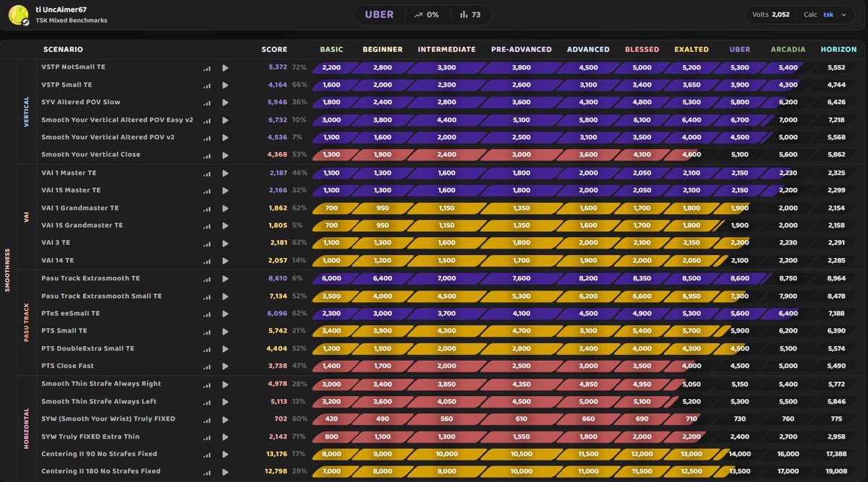Collapse the PASU TRACK category label

pyautogui.click(x=26, y=322)
